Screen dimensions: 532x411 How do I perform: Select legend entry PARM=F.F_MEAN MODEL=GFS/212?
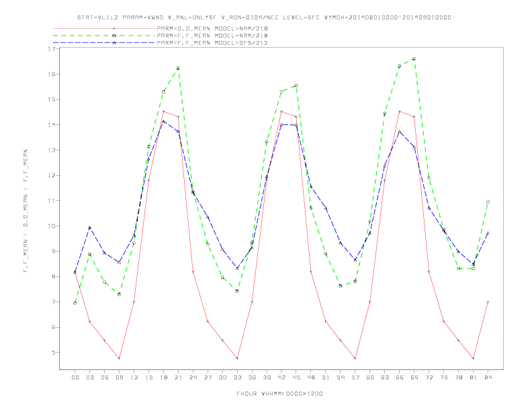pos(212,43)
